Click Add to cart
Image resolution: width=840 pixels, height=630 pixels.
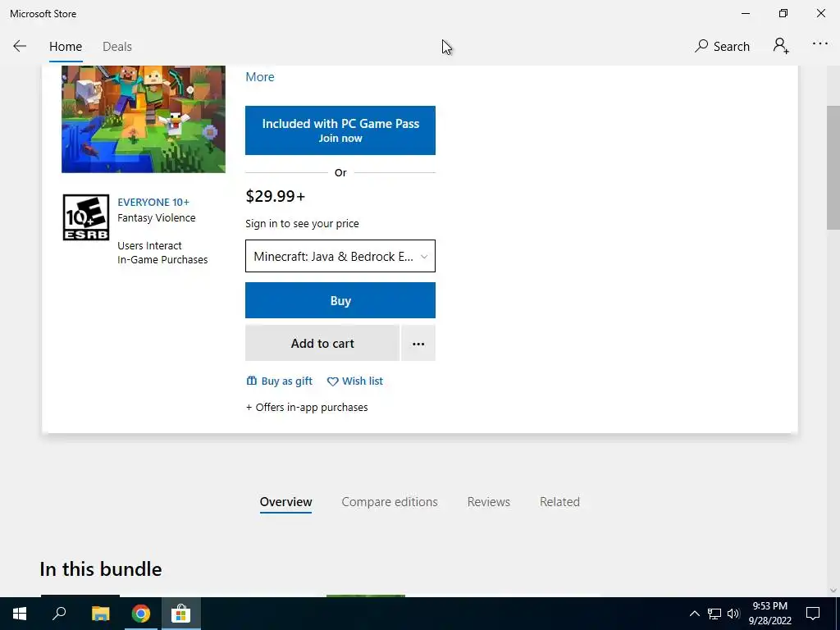point(322,344)
